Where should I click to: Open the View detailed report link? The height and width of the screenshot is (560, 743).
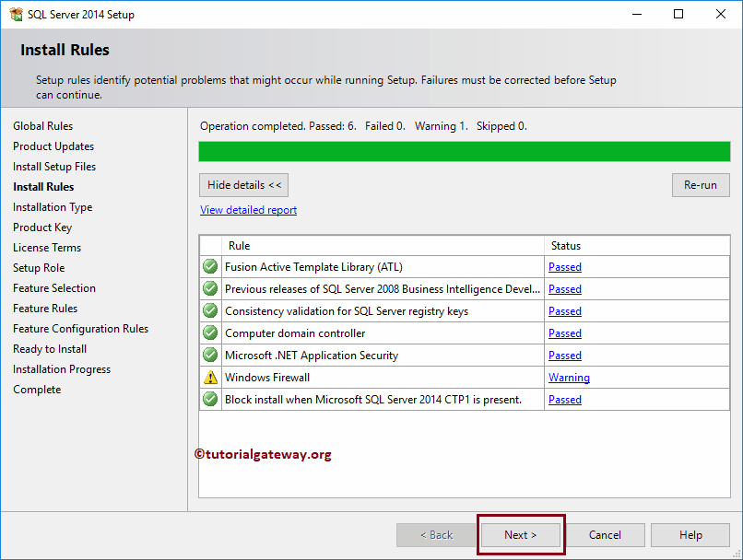coord(248,210)
